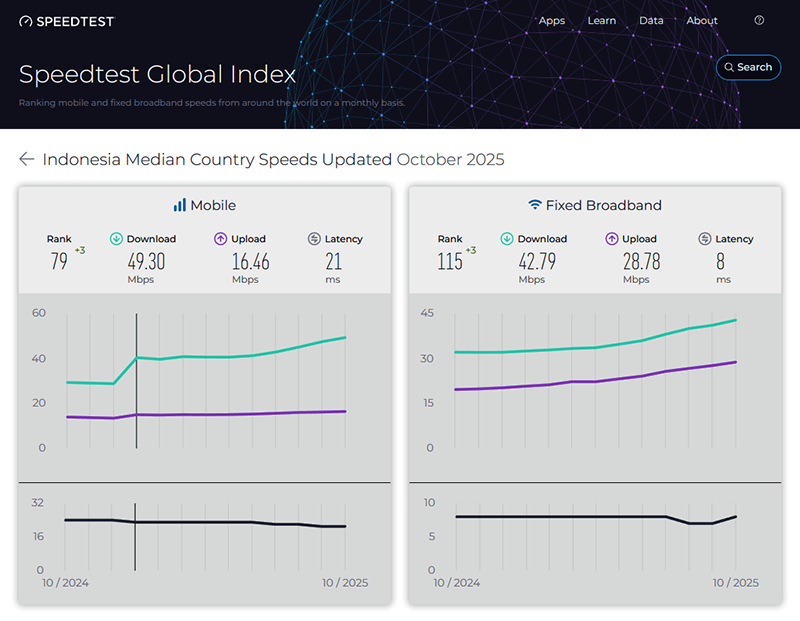The height and width of the screenshot is (621, 800).
Task: Click the back arrow beside Indonesia title
Action: 27,159
